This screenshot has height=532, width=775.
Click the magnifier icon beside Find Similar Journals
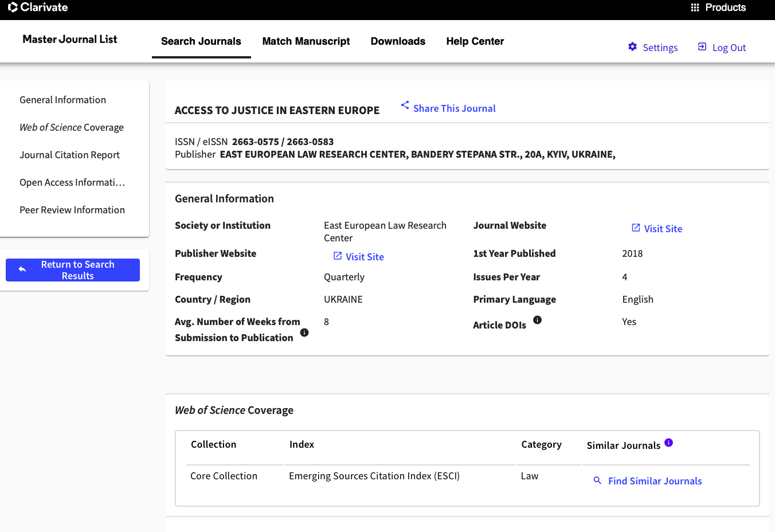(597, 480)
